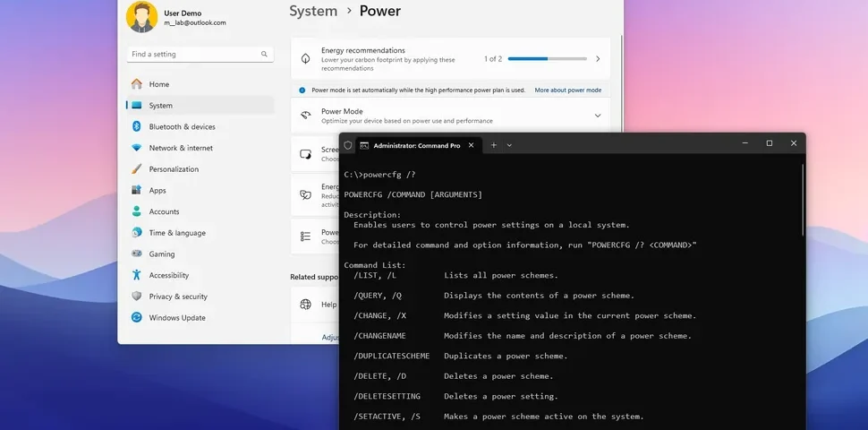Viewport: 868px width, 430px height.
Task: Click '/SETACTIVE, /S' command entry
Action: (x=386, y=417)
